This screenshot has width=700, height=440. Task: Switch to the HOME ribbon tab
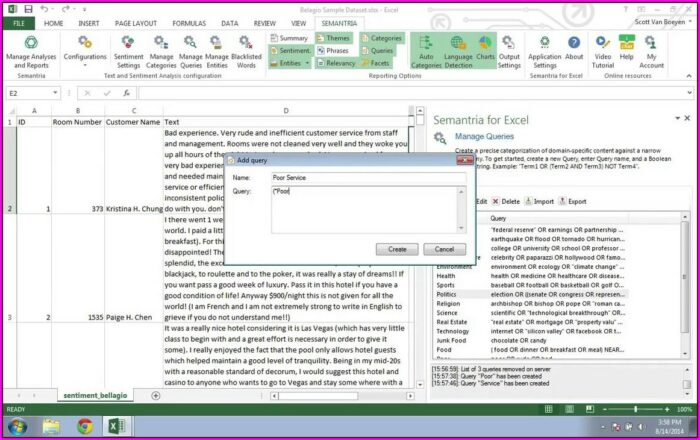(x=53, y=23)
